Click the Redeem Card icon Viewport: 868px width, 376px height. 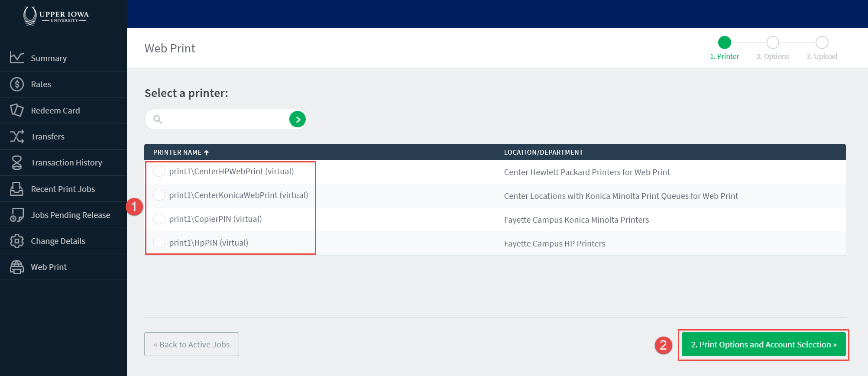pyautogui.click(x=17, y=110)
